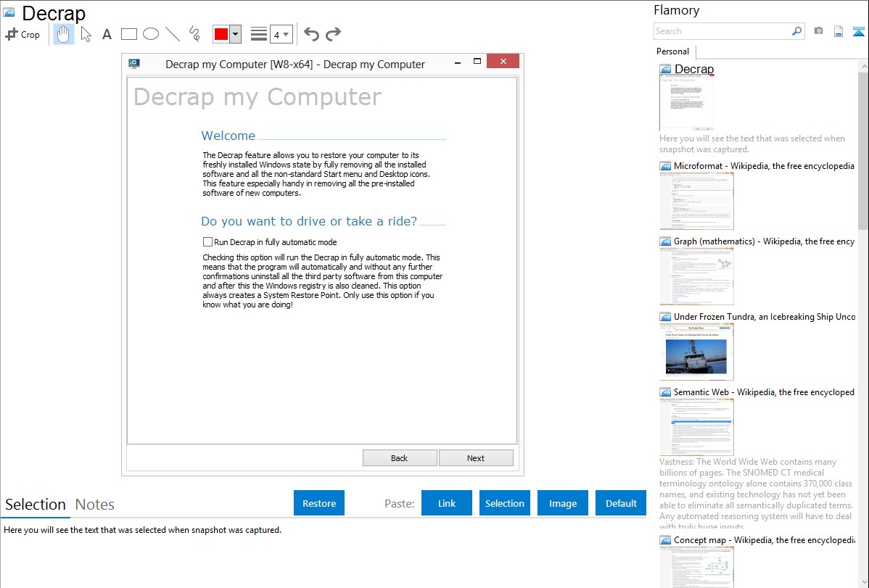Click the scroll down arrow of snapshot list
The width and height of the screenshot is (869, 588).
[863, 582]
